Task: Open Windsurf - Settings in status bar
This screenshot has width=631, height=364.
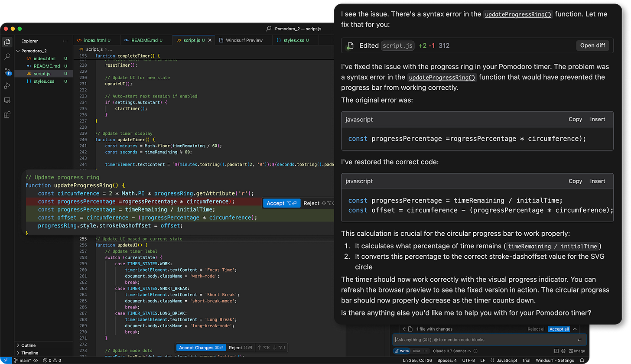Action: point(555,360)
